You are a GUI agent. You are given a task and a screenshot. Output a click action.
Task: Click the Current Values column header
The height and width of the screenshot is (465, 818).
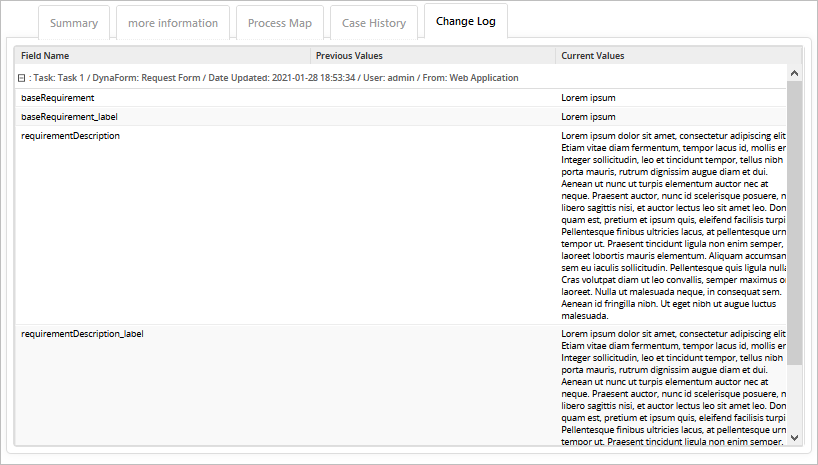(593, 56)
